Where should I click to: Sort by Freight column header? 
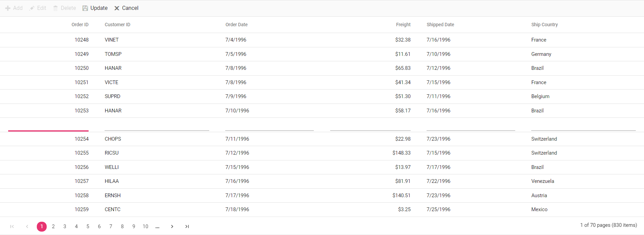[403, 25]
